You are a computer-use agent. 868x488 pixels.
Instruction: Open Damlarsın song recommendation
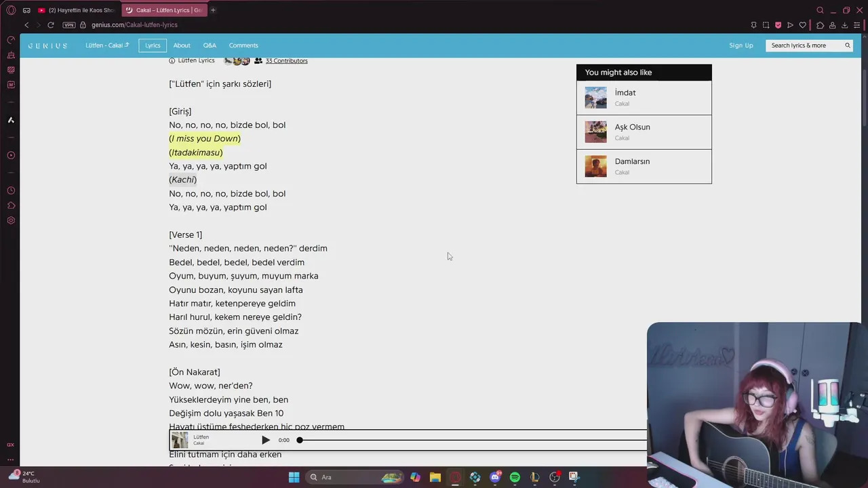[644, 166]
